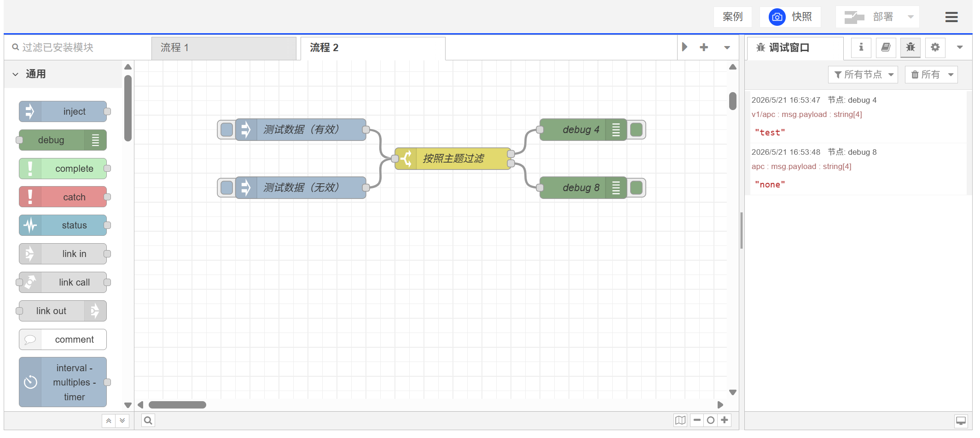This screenshot has height=438, width=980.
Task: Expand the sidebar tabs dropdown
Action: coord(960,47)
